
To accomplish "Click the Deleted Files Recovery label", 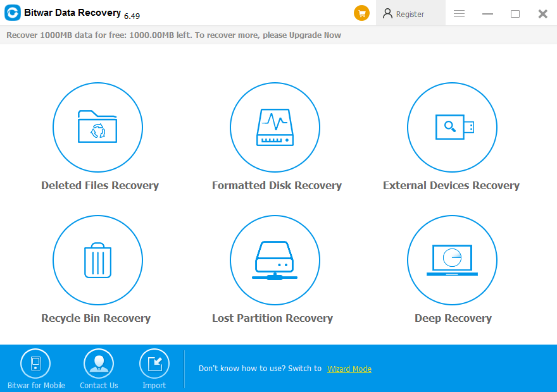I will coord(100,185).
